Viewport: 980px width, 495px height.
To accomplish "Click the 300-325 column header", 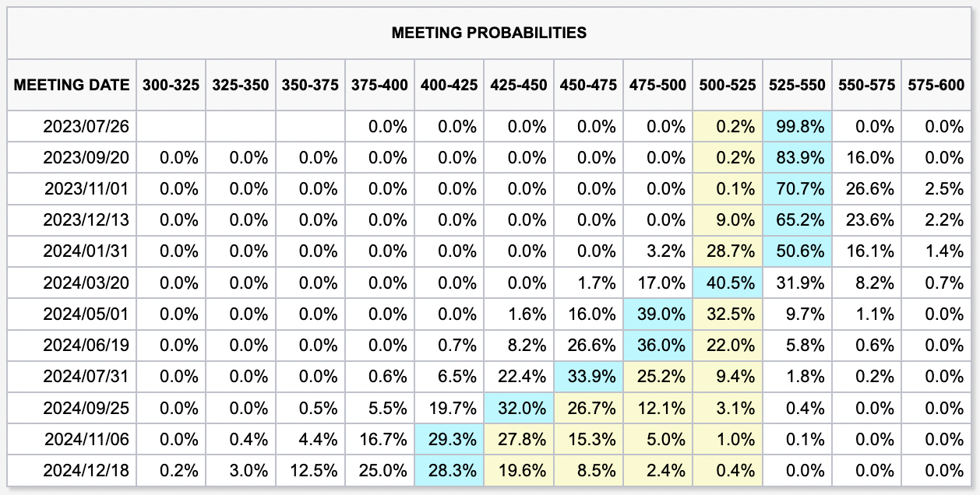I will (x=171, y=85).
